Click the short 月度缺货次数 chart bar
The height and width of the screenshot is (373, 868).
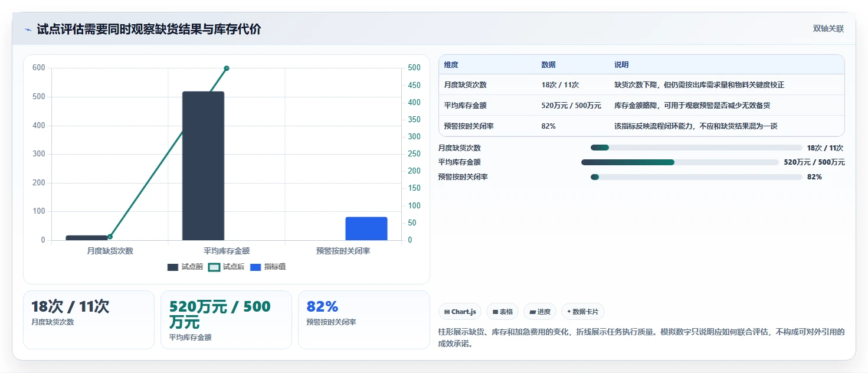click(87, 238)
